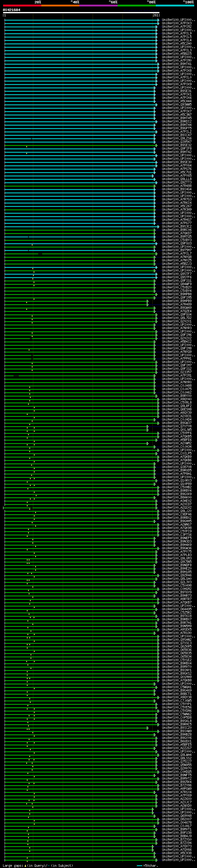Image resolution: width=197 pixels, height=868 pixels.
Task: Select the UniRef100_B9GW37 label
Action: click(x=177, y=423)
